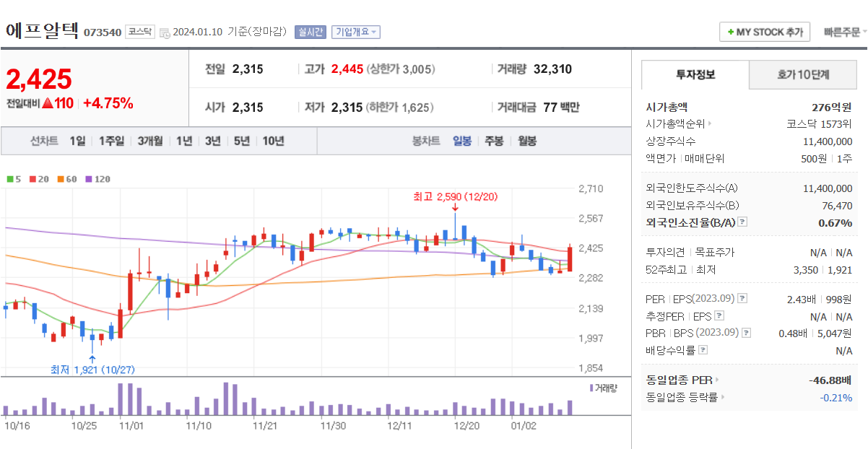
Task: Click the red 20-day moving average legend
Action: click(39, 179)
